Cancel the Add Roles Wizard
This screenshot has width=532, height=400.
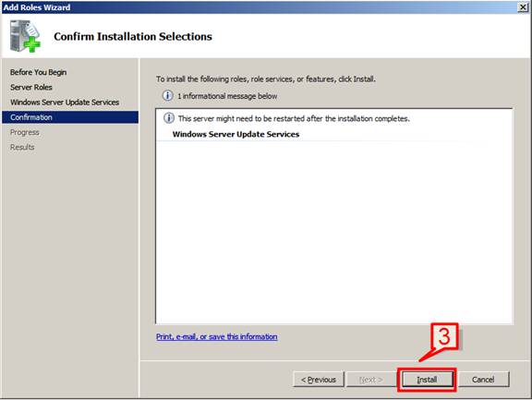pos(483,380)
